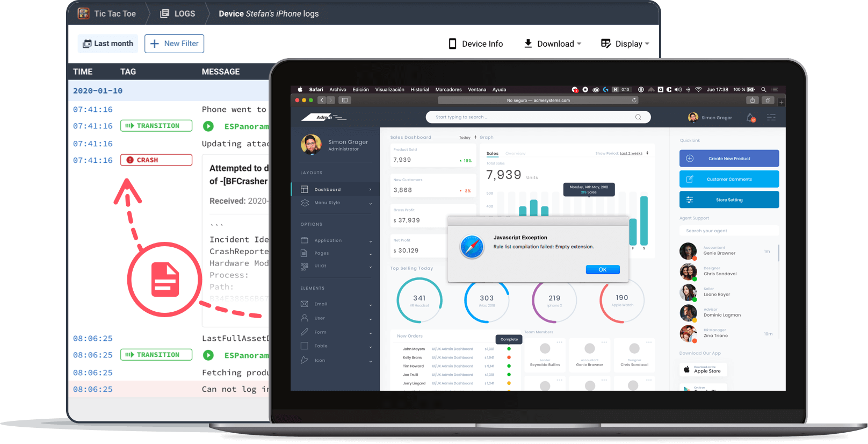Expand UI Kit in the sidebar
868x444 pixels.
pyautogui.click(x=335, y=266)
